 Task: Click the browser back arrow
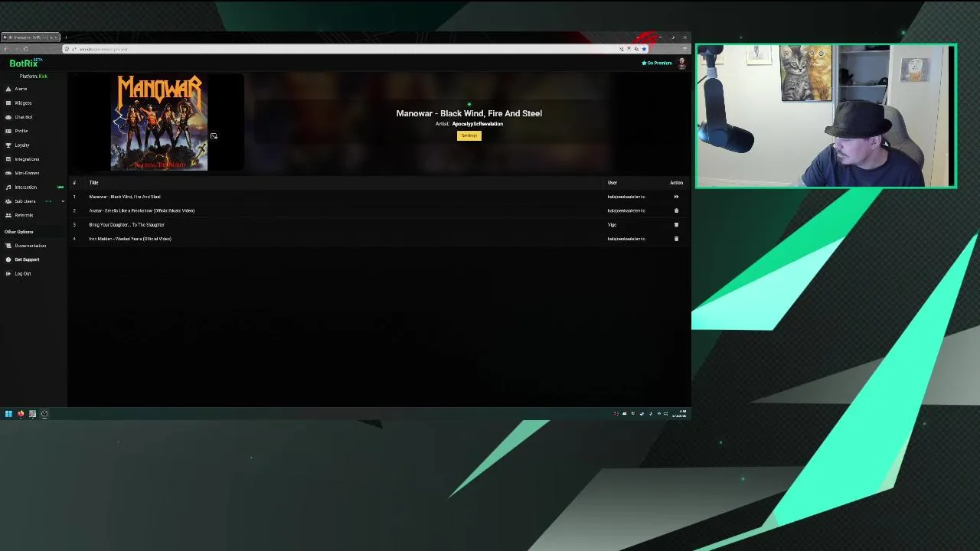tap(6, 49)
